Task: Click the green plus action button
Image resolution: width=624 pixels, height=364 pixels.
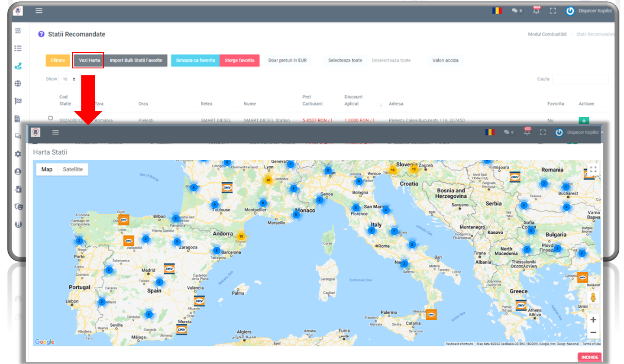Action: click(584, 121)
